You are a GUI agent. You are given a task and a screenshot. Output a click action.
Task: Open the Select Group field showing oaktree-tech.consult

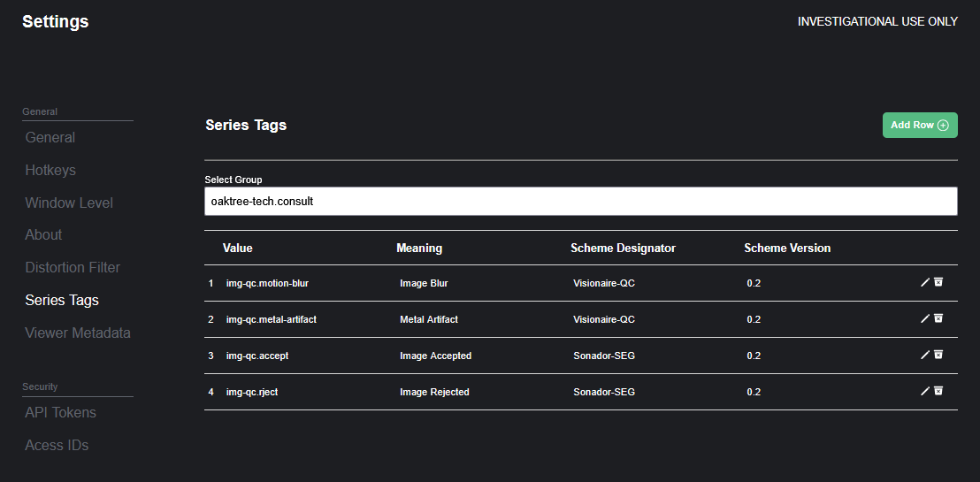tap(580, 202)
